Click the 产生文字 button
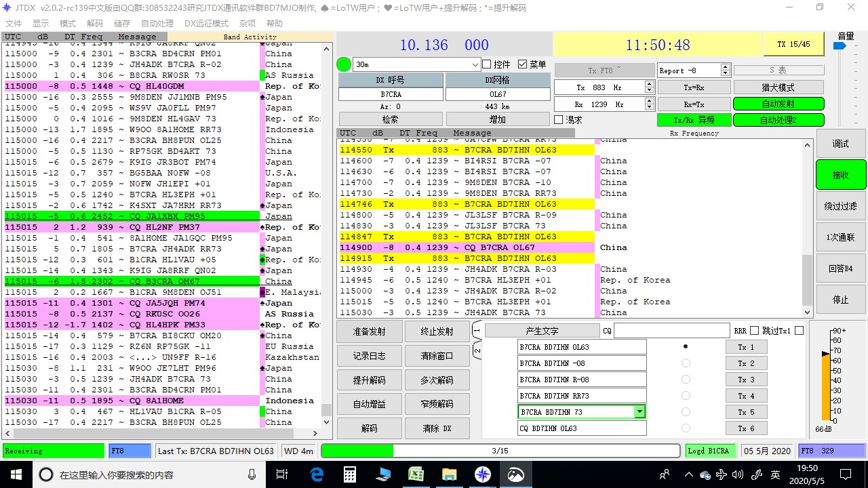The height and width of the screenshot is (488, 868). pyautogui.click(x=542, y=331)
